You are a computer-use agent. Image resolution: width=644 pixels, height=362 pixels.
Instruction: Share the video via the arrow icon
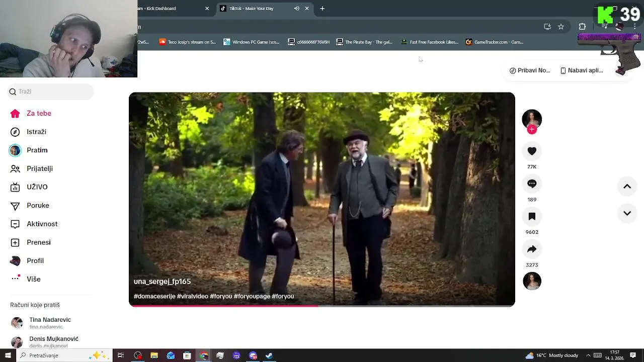point(532,249)
